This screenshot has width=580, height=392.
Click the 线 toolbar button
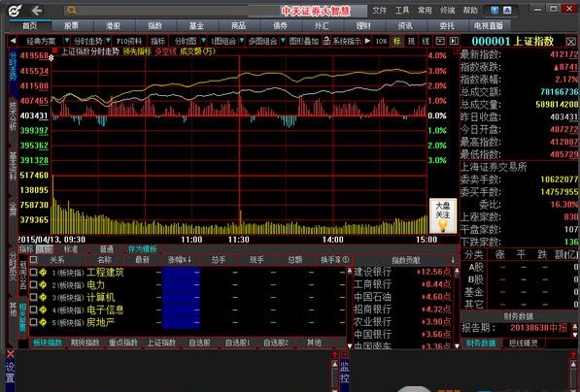(x=426, y=41)
